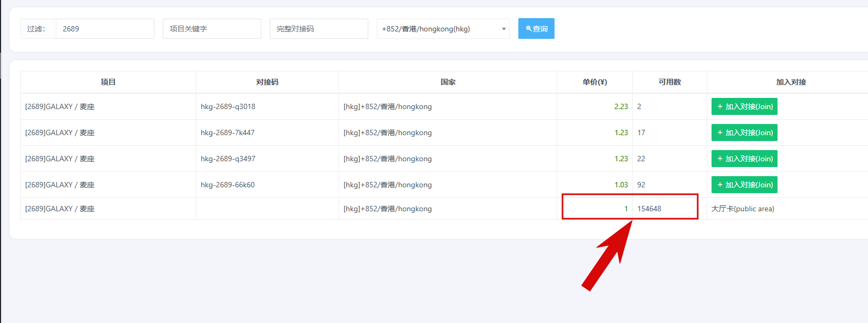
Task: Open the +852/香港/hongkong(hkg) country dropdown
Action: pyautogui.click(x=443, y=29)
